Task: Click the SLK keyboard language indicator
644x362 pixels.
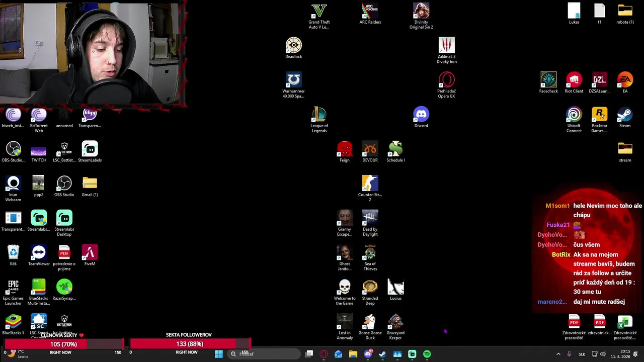Action: [582, 354]
